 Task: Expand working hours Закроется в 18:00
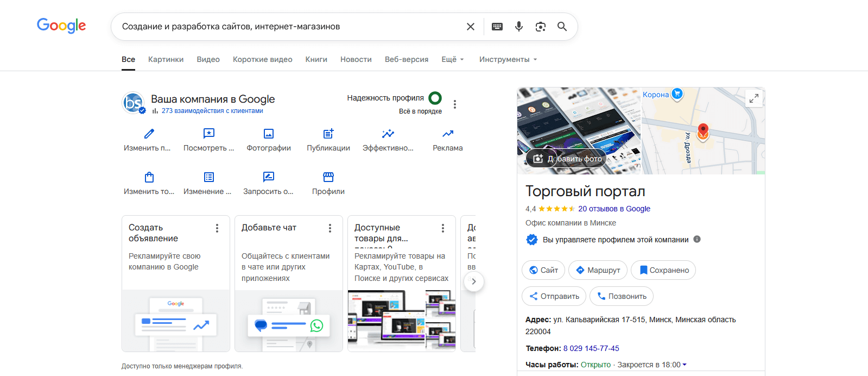click(x=652, y=365)
